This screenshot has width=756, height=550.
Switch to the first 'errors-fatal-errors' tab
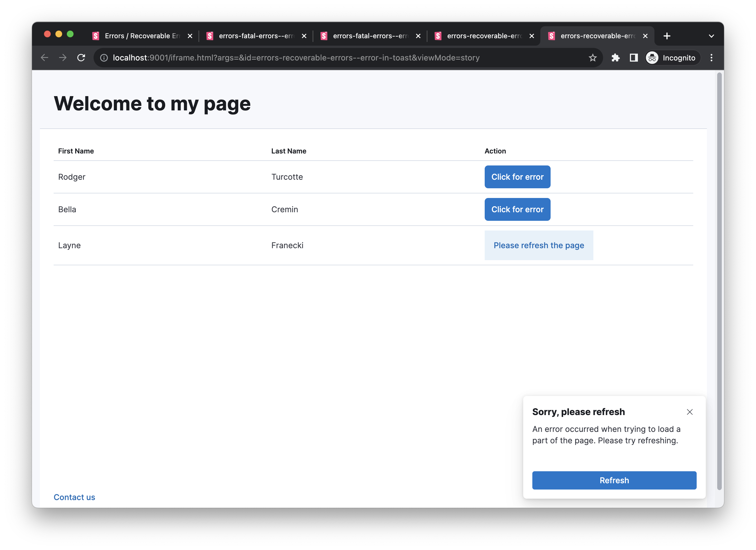[x=253, y=36]
